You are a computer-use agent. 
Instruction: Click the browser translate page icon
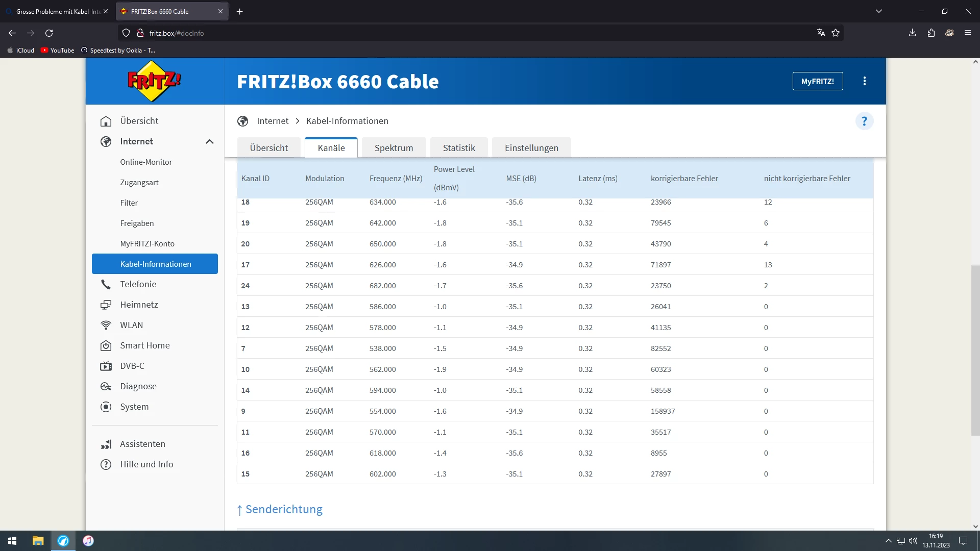point(821,33)
